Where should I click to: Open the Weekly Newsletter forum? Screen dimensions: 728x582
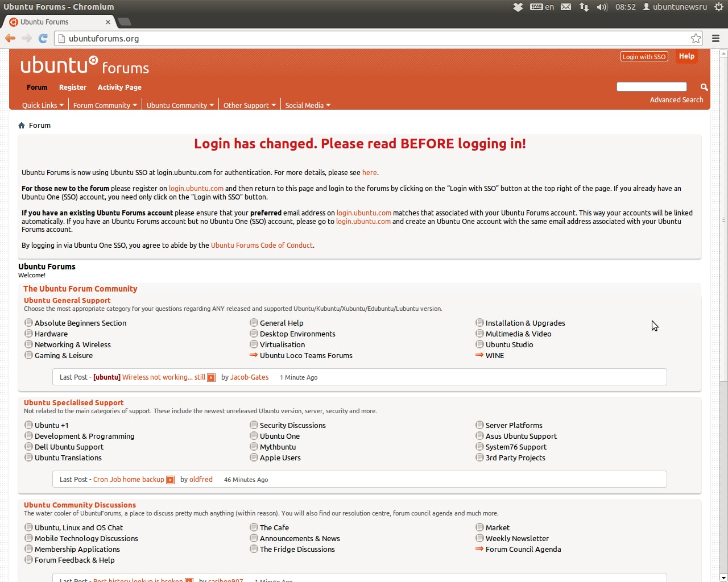517,538
